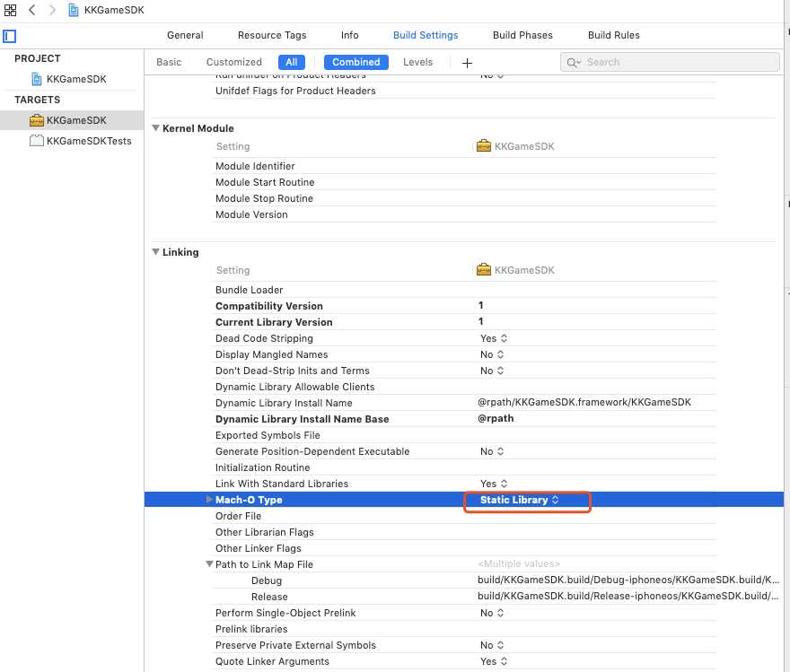Switch to the Info tab
Viewport: 790px width, 672px height.
(x=349, y=35)
